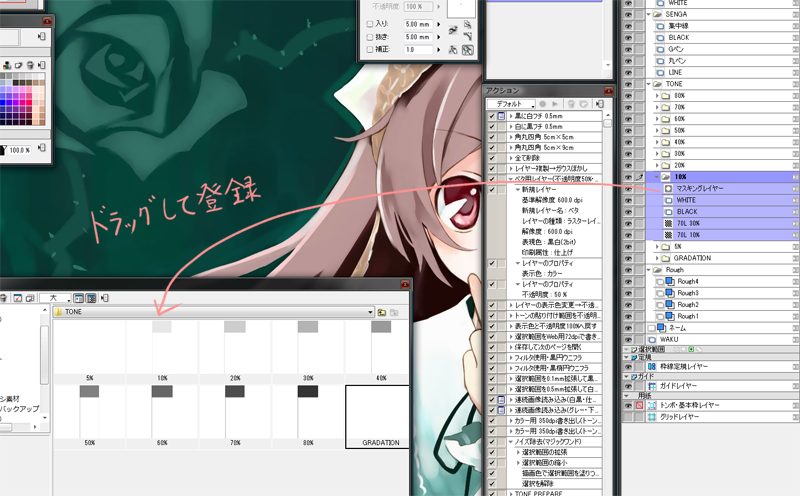Uncheck the action 全て削除

(492, 158)
